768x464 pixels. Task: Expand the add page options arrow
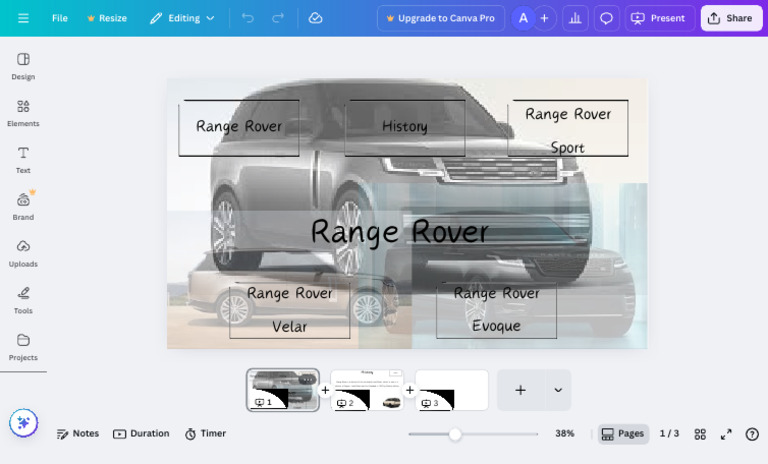click(x=558, y=390)
